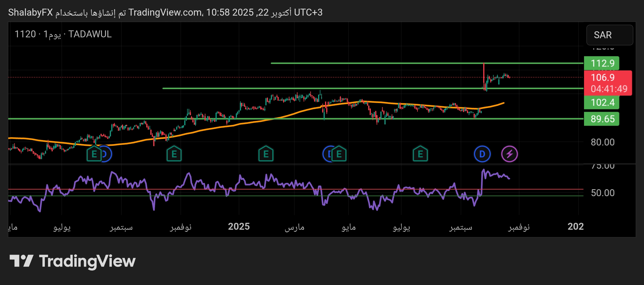Click the 102.4 green price level label
This screenshot has width=644, height=285.
click(x=601, y=102)
